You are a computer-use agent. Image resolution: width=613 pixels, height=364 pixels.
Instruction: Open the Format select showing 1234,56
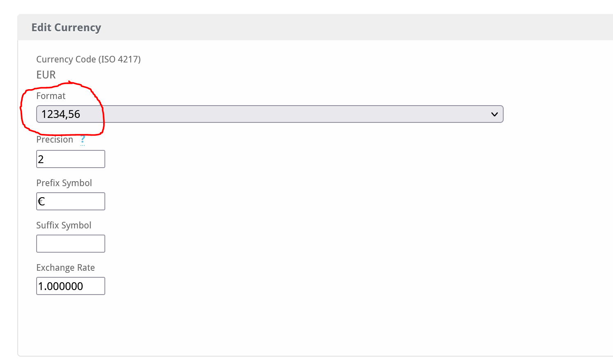point(270,114)
